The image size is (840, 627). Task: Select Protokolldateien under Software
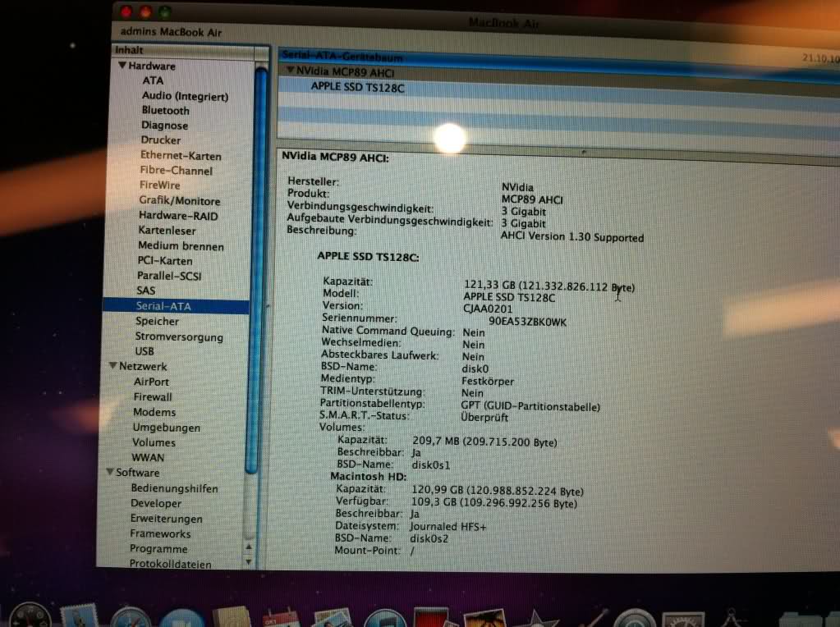170,564
